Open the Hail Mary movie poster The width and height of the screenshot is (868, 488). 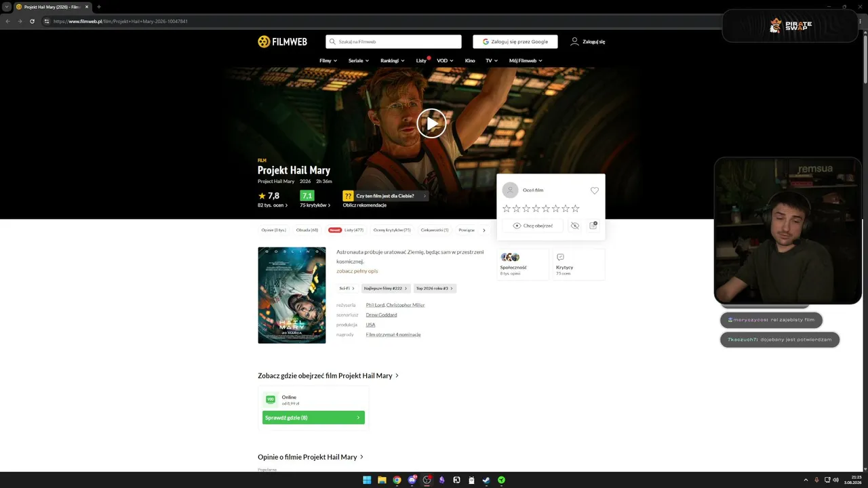coord(292,296)
